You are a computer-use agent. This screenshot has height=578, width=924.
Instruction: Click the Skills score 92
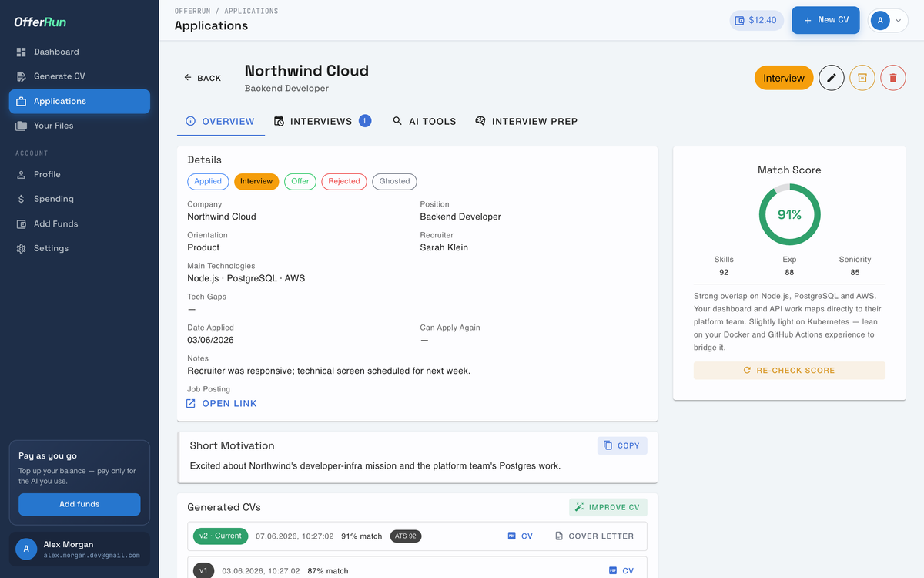pyautogui.click(x=724, y=272)
